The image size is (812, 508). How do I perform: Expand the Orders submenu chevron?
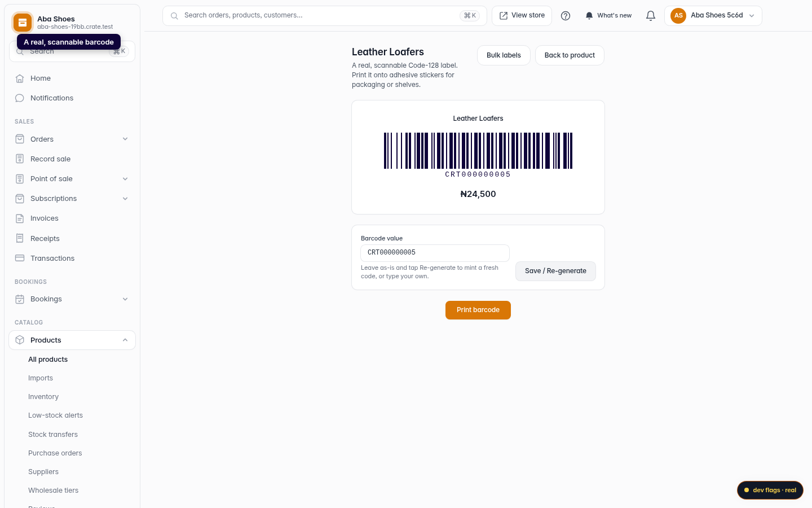click(x=125, y=139)
